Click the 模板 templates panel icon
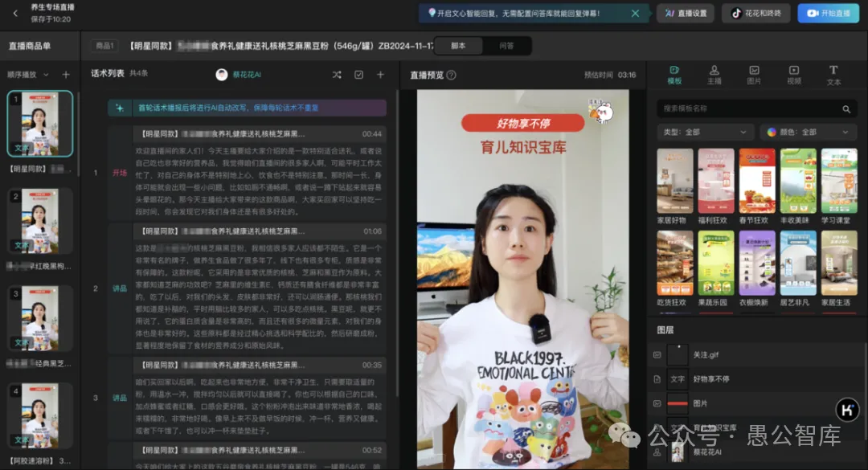Image resolution: width=868 pixels, height=470 pixels. tap(674, 76)
